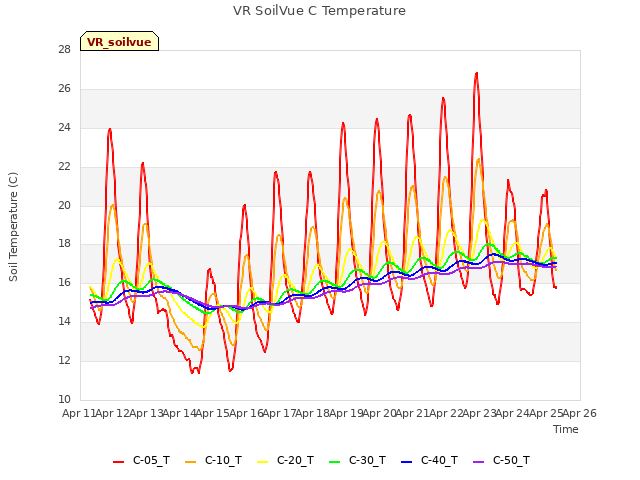Click the y-axis value 22
The height and width of the screenshot is (480, 640).
(x=64, y=167)
